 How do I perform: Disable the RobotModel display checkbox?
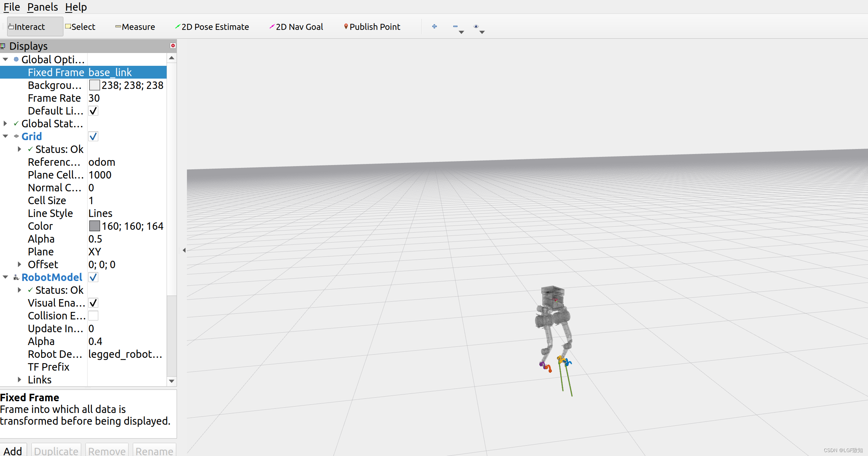pyautogui.click(x=93, y=277)
